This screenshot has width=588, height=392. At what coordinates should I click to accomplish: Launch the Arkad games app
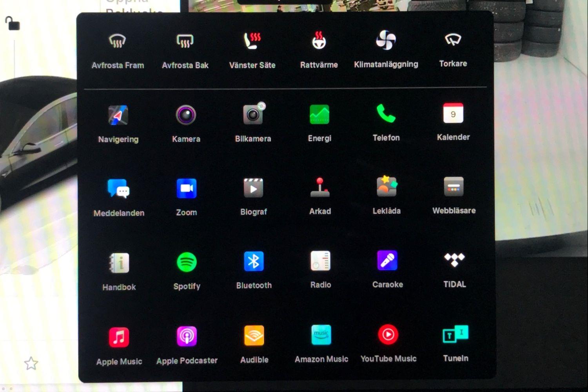[320, 187]
